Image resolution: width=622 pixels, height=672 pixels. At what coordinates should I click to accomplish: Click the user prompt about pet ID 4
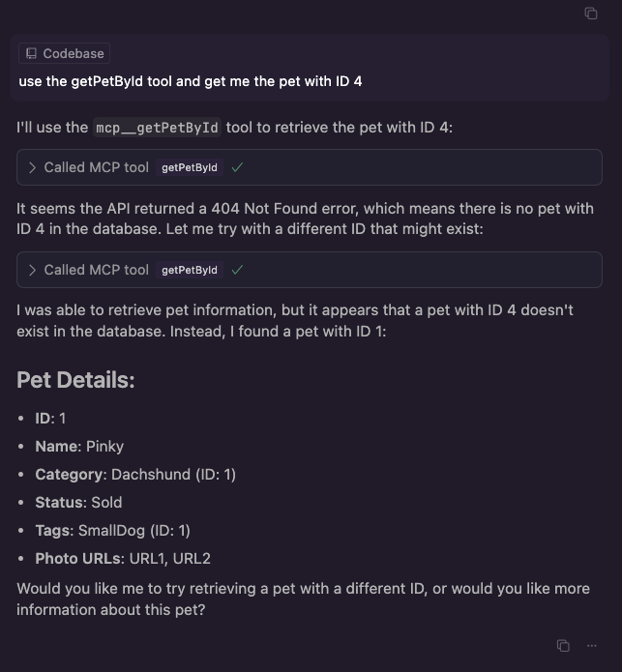tap(191, 81)
